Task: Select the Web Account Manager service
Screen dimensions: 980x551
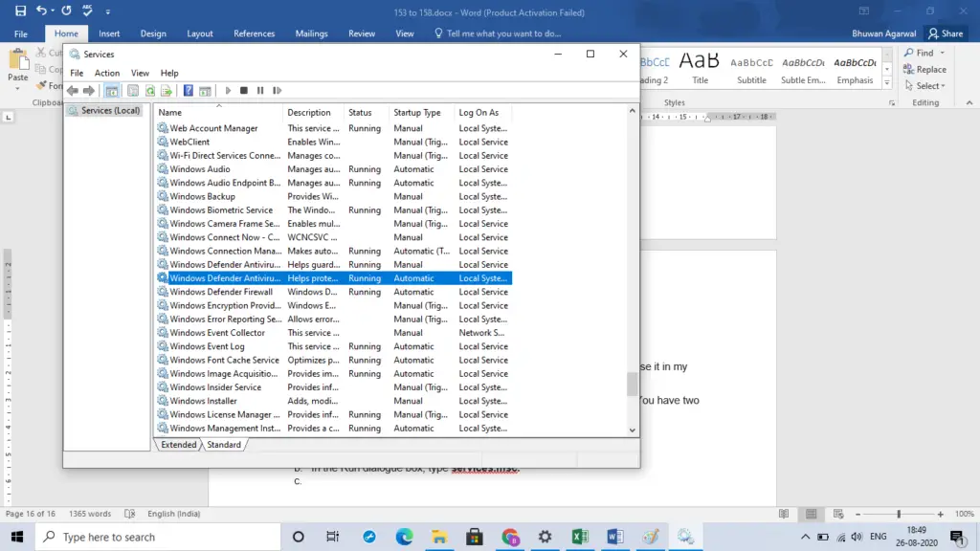Action: (x=334, y=128)
